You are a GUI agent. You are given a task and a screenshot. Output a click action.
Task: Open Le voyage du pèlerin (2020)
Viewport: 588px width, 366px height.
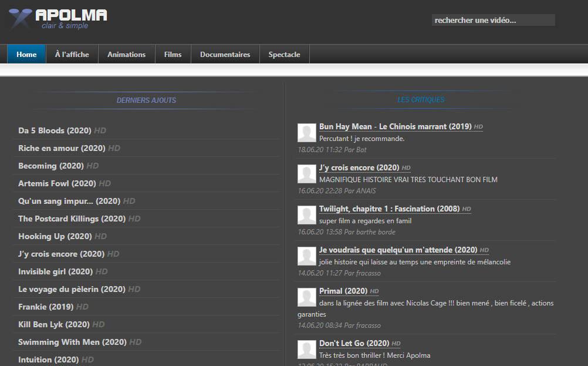tap(72, 290)
